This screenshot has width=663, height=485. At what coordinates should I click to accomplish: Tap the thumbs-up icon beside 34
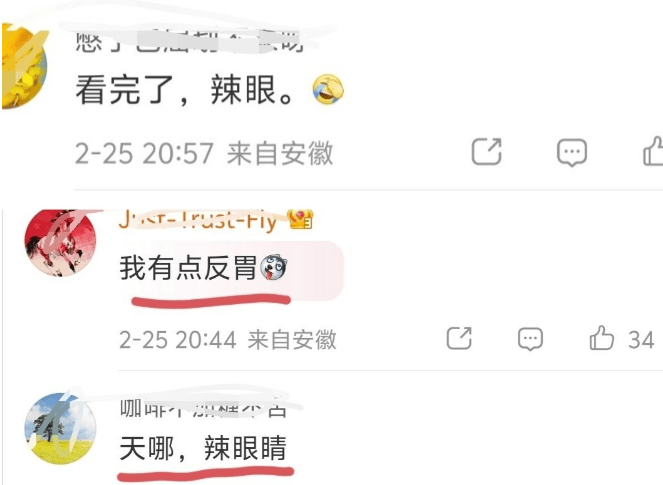tap(601, 337)
